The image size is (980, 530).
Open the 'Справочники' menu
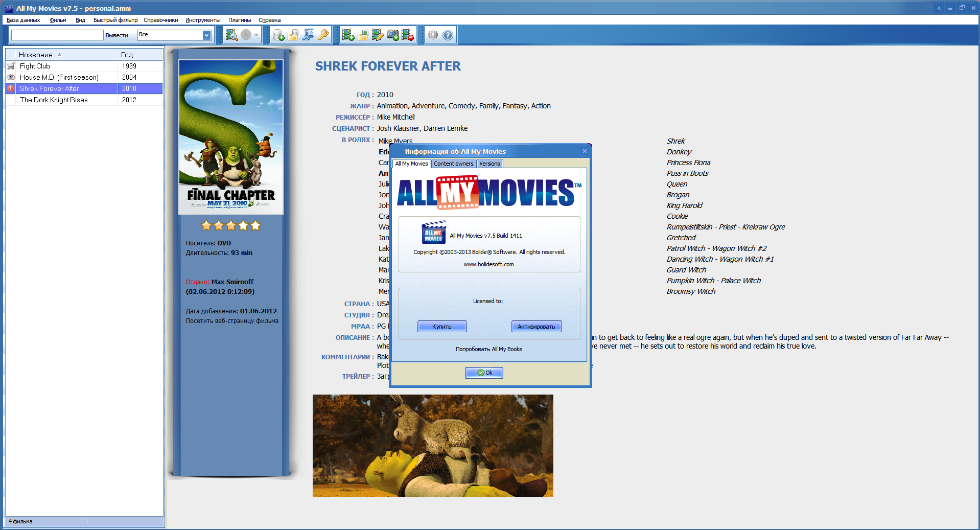(161, 20)
